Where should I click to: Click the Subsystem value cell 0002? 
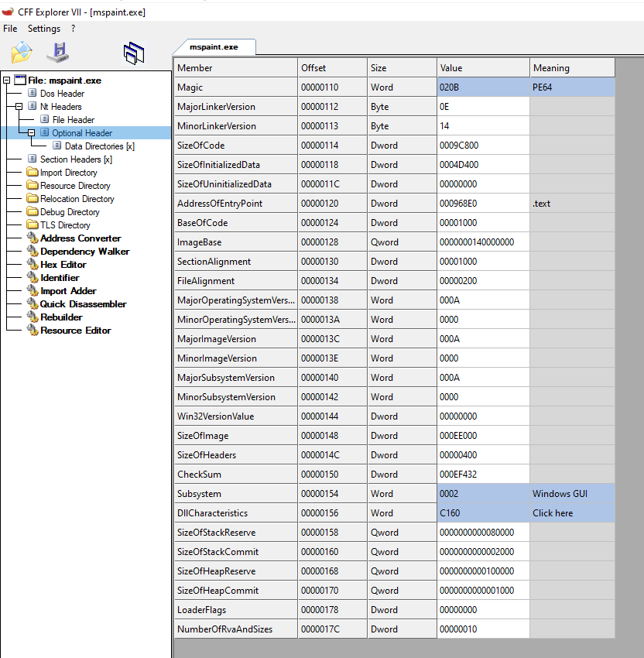(483, 494)
